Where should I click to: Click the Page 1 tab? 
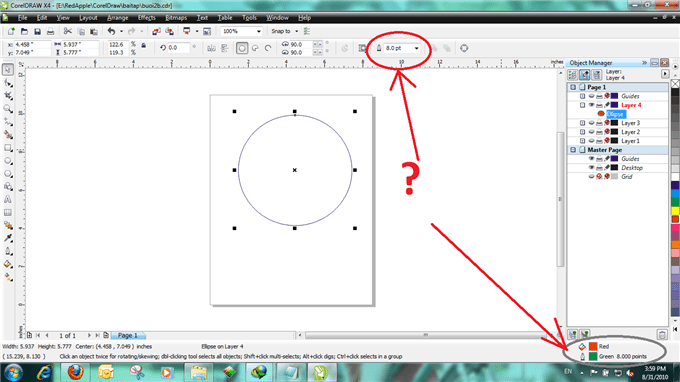tap(128, 335)
